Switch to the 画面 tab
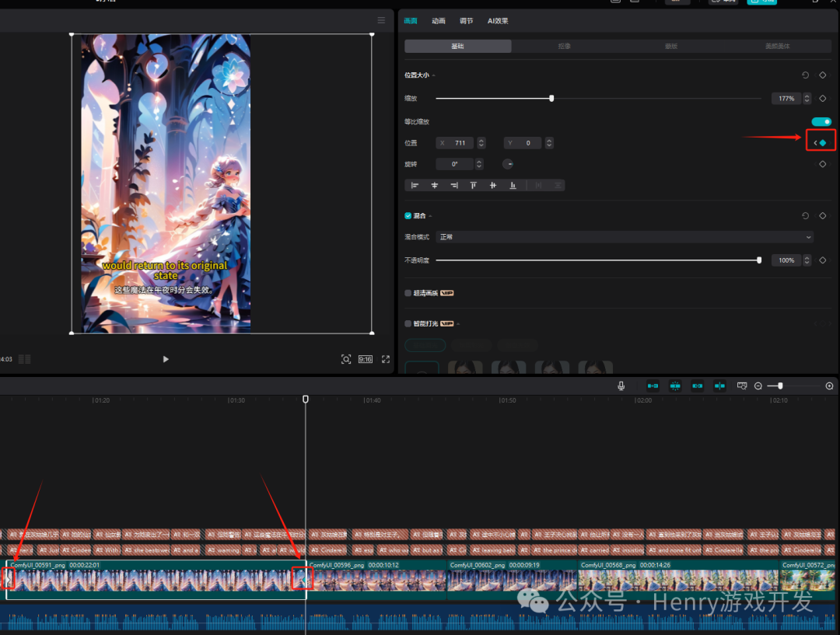The width and height of the screenshot is (840, 635). 411,21
